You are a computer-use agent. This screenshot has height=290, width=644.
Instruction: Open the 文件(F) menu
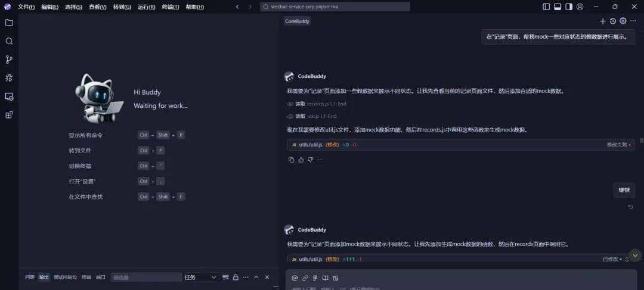[x=26, y=7]
